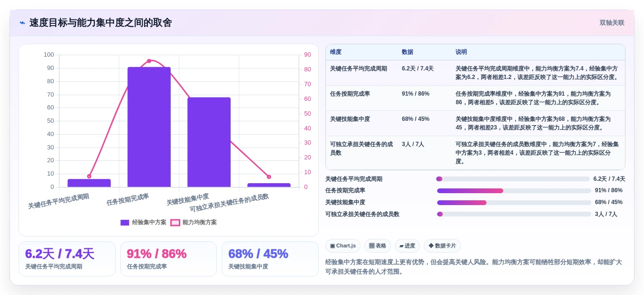Click the progress bar for 可独立承担关键任务的成员数
Image resolution: width=644 pixels, height=295 pixels.
tap(514, 214)
